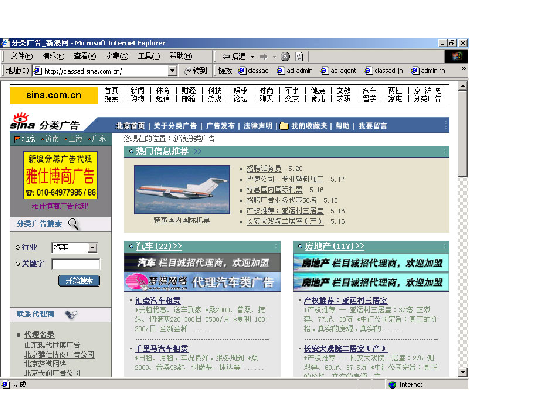
Task: Open the 'admin in' favorite on the Links bar
Action: point(428,71)
